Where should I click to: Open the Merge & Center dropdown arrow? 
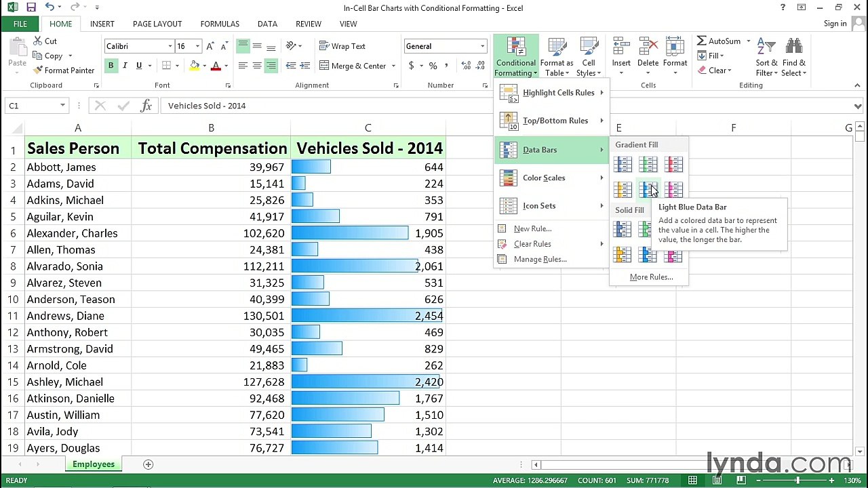(393, 66)
